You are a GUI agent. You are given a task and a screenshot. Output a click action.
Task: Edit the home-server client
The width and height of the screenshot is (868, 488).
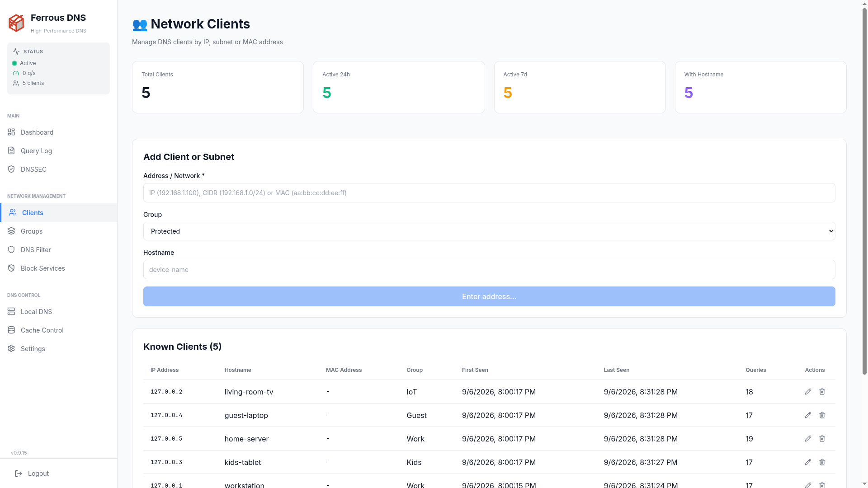808,439
